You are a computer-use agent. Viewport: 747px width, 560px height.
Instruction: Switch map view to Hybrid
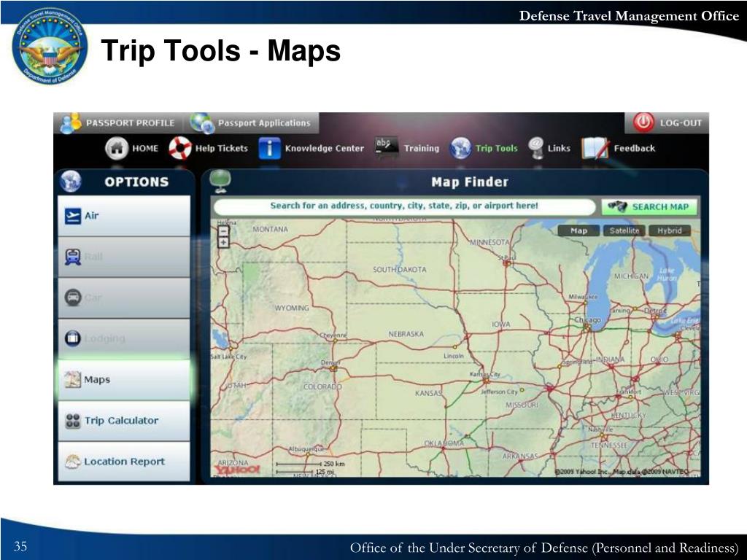tap(670, 230)
